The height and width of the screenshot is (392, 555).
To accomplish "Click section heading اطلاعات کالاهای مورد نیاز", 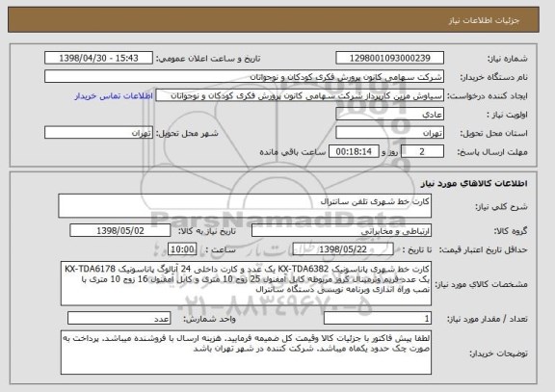I will pos(474,183).
